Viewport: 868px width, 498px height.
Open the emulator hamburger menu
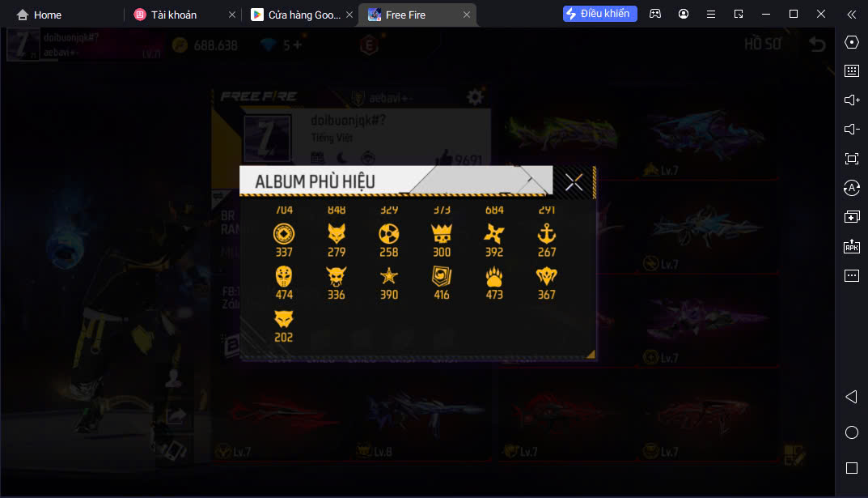[711, 15]
